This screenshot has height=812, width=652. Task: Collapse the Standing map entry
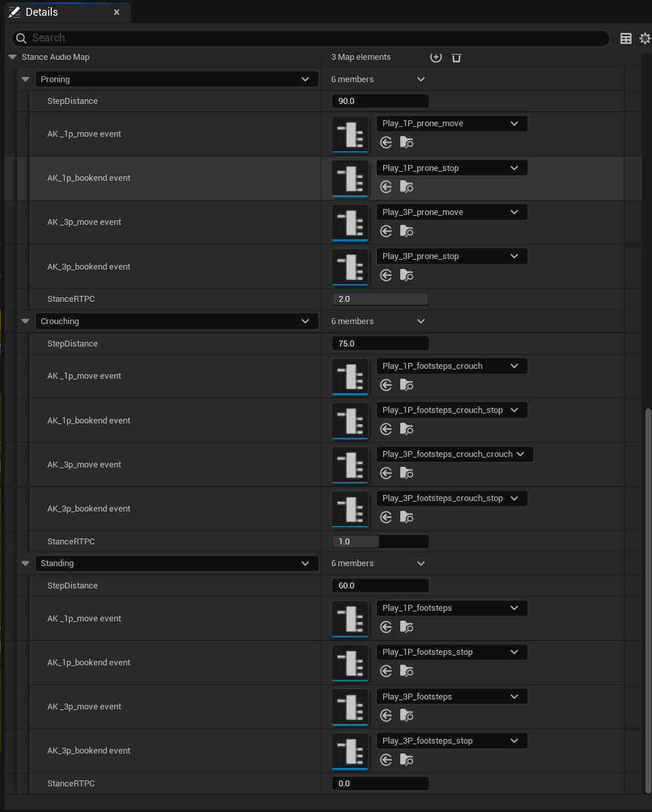click(x=26, y=563)
